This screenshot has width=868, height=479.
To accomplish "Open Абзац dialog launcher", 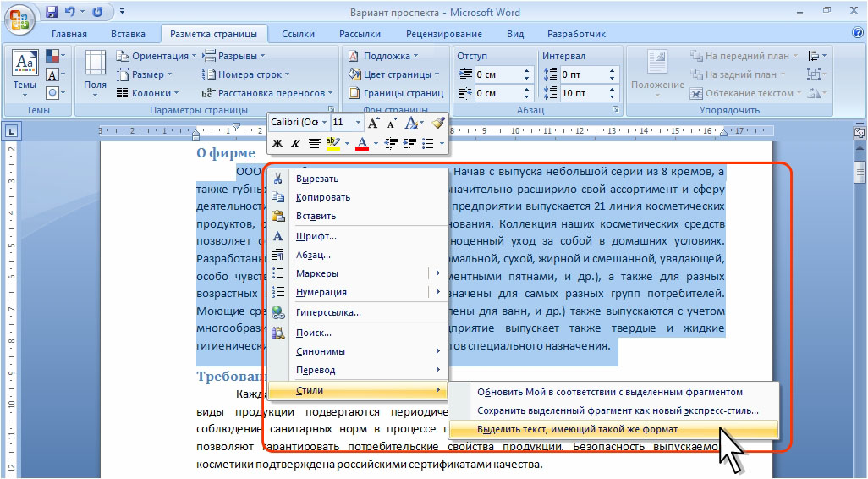I will pos(616,110).
